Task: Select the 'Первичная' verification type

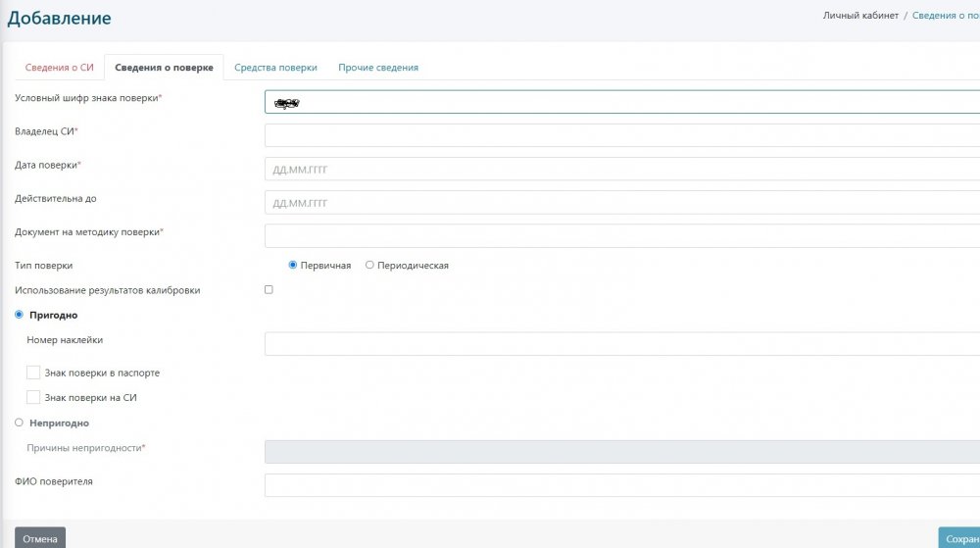Action: (x=293, y=266)
